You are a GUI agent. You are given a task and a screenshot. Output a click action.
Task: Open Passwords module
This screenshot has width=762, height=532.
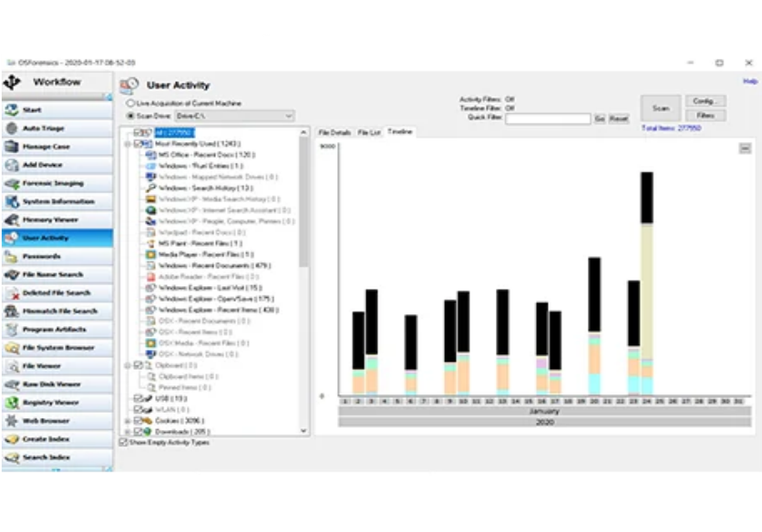[x=57, y=257]
